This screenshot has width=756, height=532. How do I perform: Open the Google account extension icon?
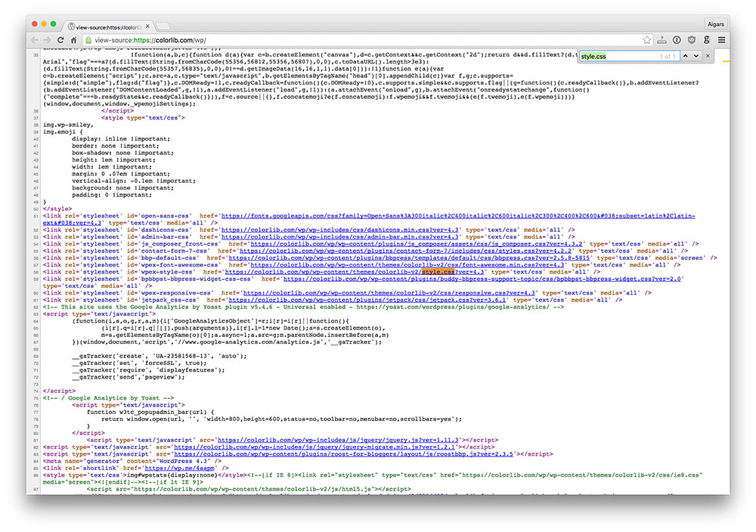click(706, 40)
